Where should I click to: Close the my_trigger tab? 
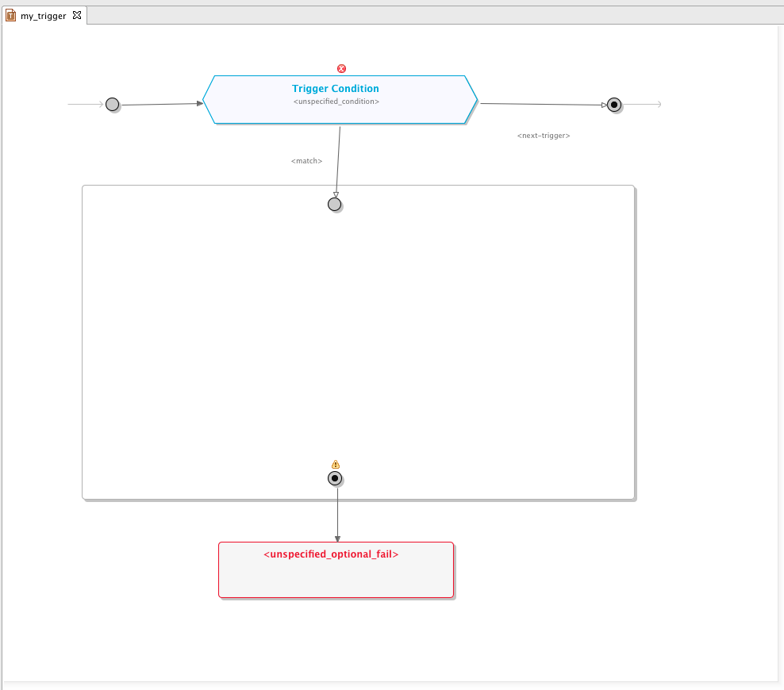(77, 15)
